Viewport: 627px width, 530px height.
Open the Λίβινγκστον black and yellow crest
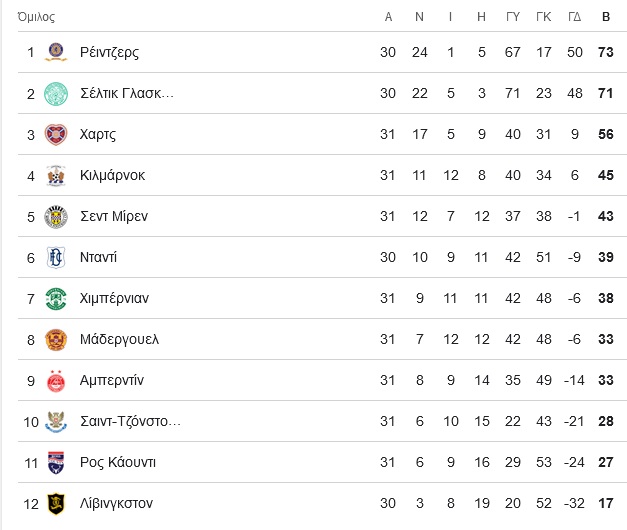tap(56, 504)
